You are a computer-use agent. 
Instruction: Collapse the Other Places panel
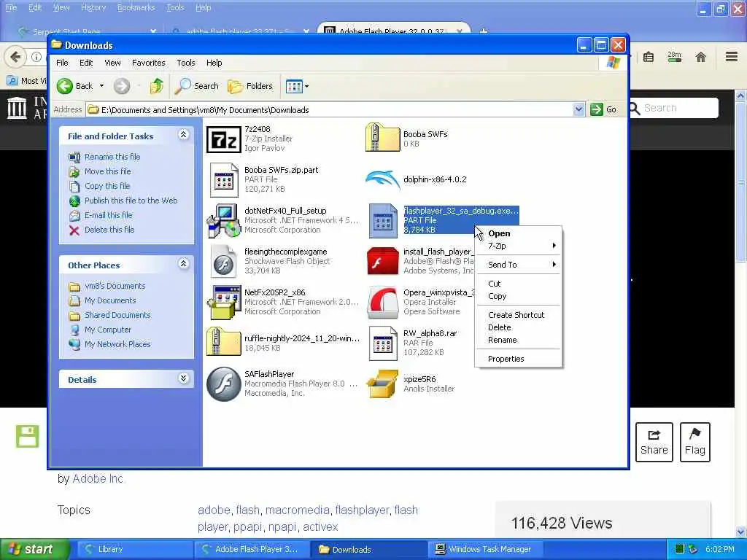(x=183, y=264)
